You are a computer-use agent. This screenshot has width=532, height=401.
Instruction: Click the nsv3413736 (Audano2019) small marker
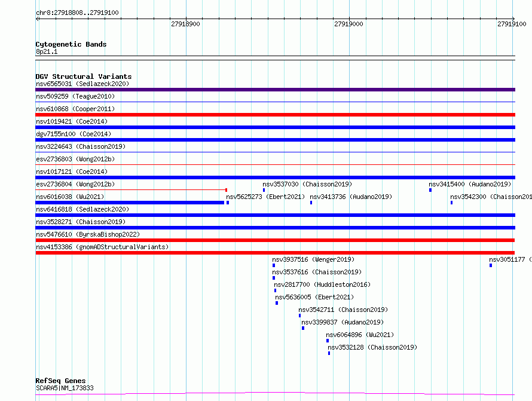click(x=311, y=203)
